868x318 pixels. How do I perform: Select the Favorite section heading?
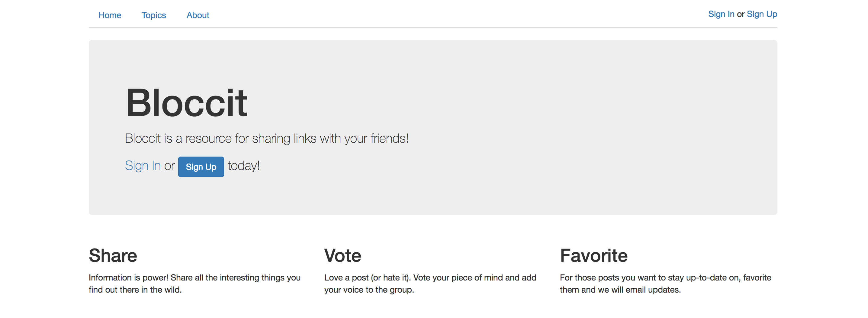pyautogui.click(x=594, y=255)
